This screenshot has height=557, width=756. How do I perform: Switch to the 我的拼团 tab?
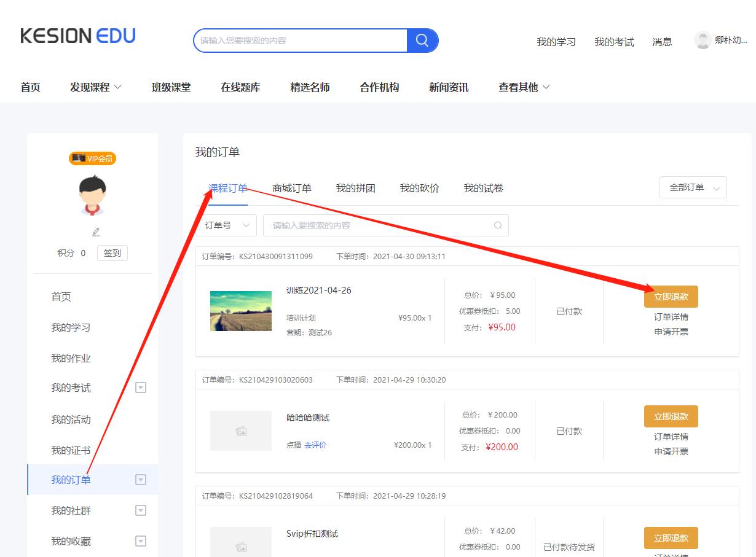356,188
